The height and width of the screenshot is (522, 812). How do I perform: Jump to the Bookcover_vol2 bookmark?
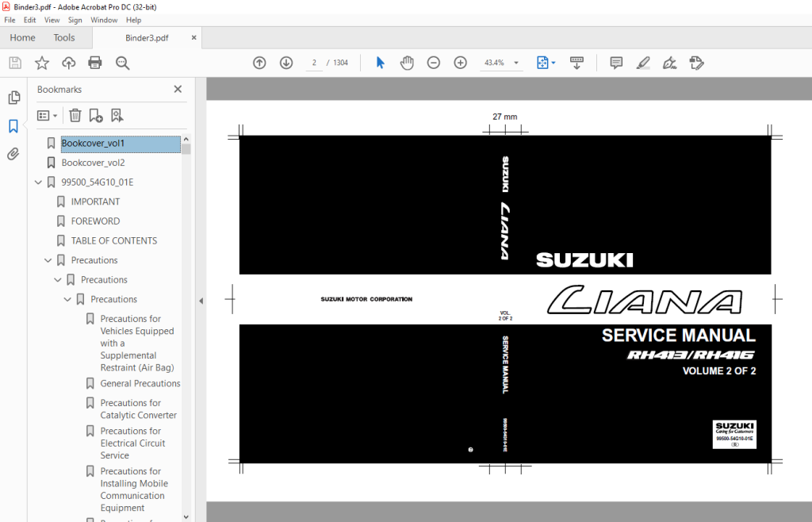click(94, 163)
